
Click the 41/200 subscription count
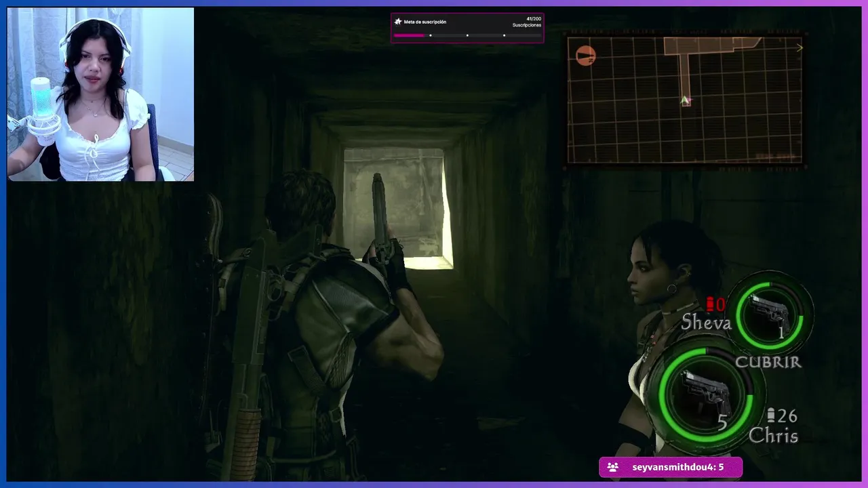(534, 19)
